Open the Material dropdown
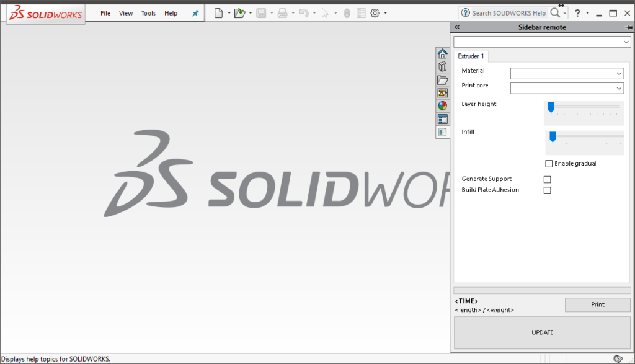 [x=567, y=73]
